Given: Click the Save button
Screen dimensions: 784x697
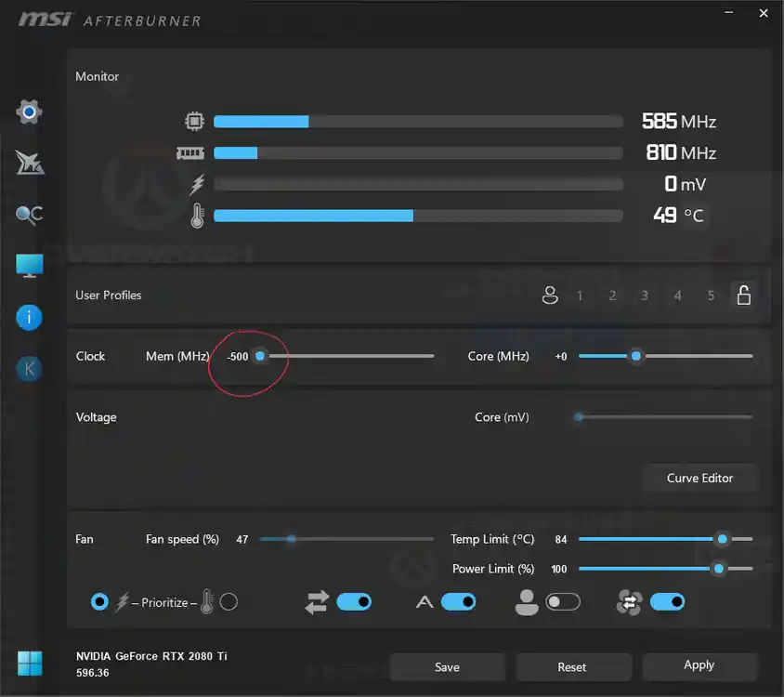Looking at the screenshot, I should click(447, 667).
